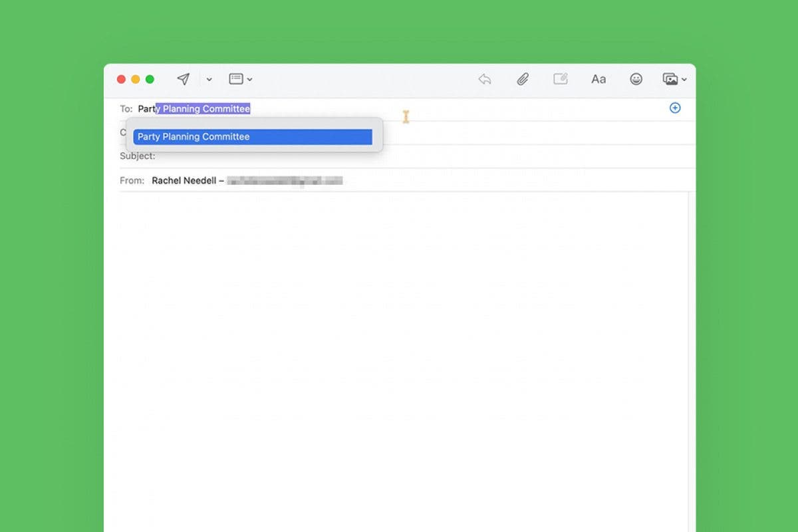Click the highlighted recipient text in To
The width and height of the screenshot is (798, 532).
pos(203,108)
